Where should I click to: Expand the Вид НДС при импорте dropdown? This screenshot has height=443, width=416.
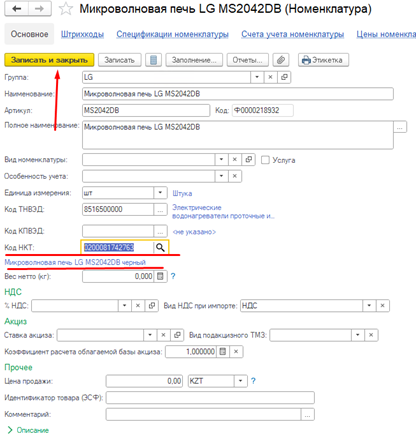coord(369,305)
